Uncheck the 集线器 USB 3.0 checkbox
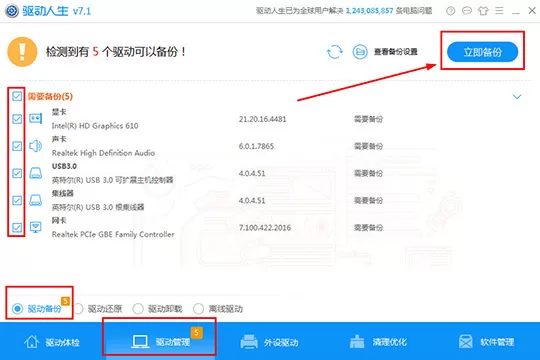 click(x=17, y=200)
